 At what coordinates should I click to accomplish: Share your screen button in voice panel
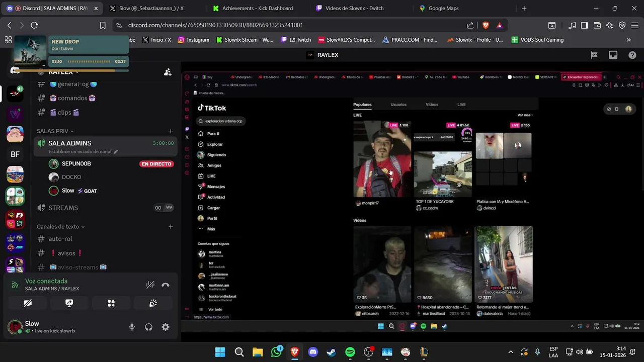[69, 303]
